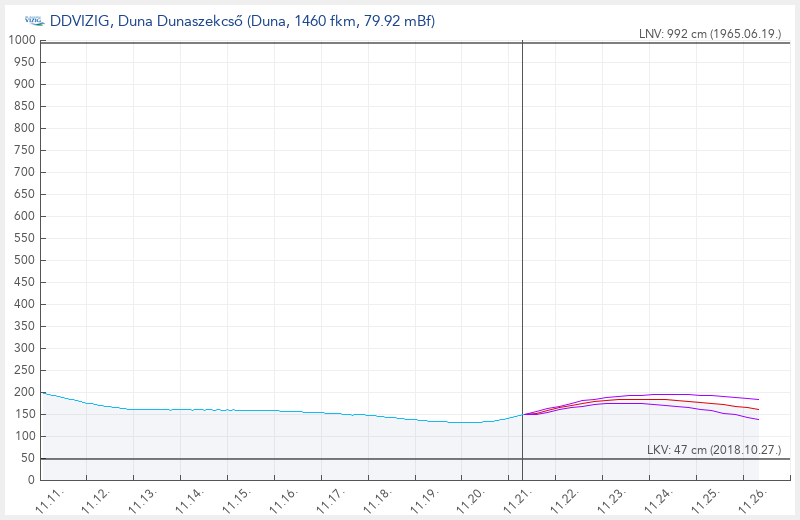The image size is (800, 520).
Task: Click the blue observed line's start near 11.11.
Action: click(x=42, y=393)
